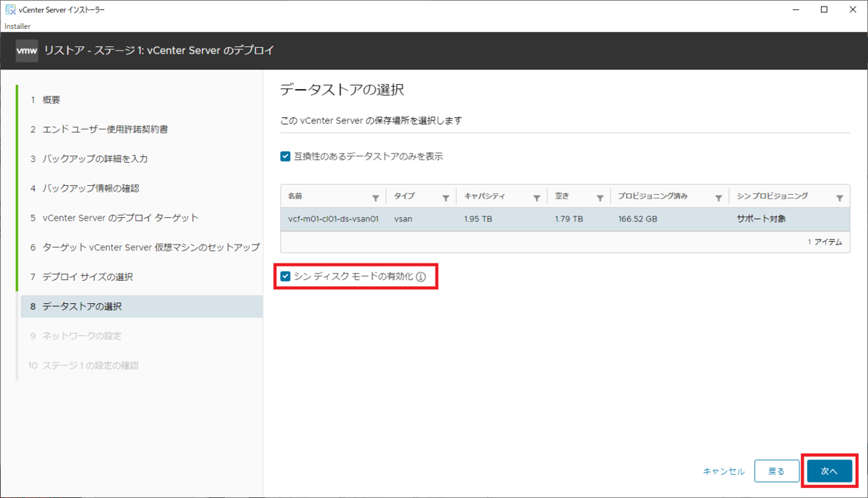868x498 pixels.
Task: Open the filter icon on シン プロビジョニング column
Action: click(839, 198)
